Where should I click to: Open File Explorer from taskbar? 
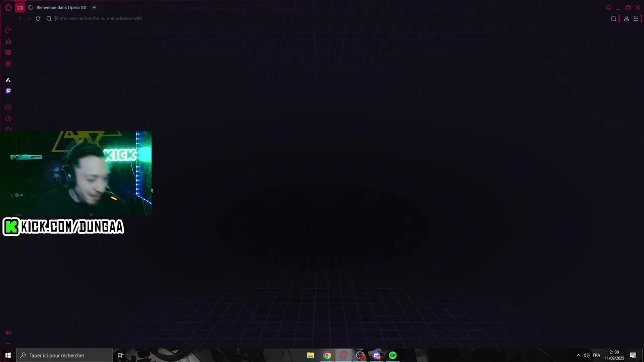coord(310,355)
